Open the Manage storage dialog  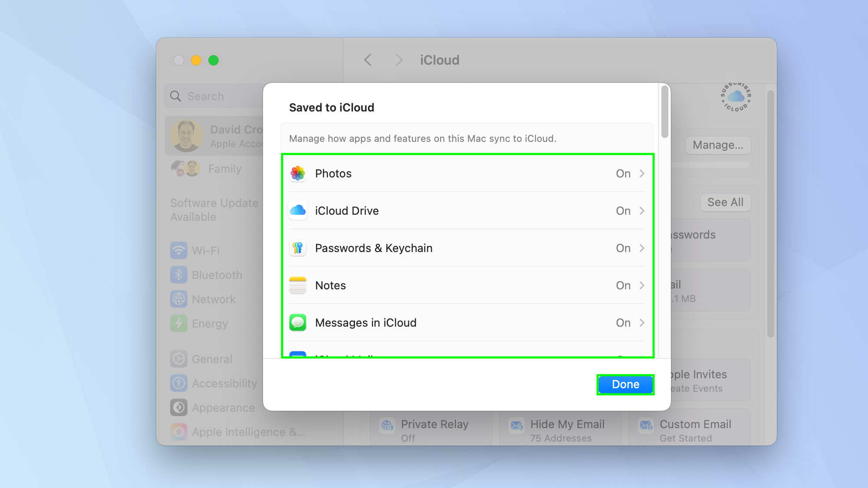point(717,145)
